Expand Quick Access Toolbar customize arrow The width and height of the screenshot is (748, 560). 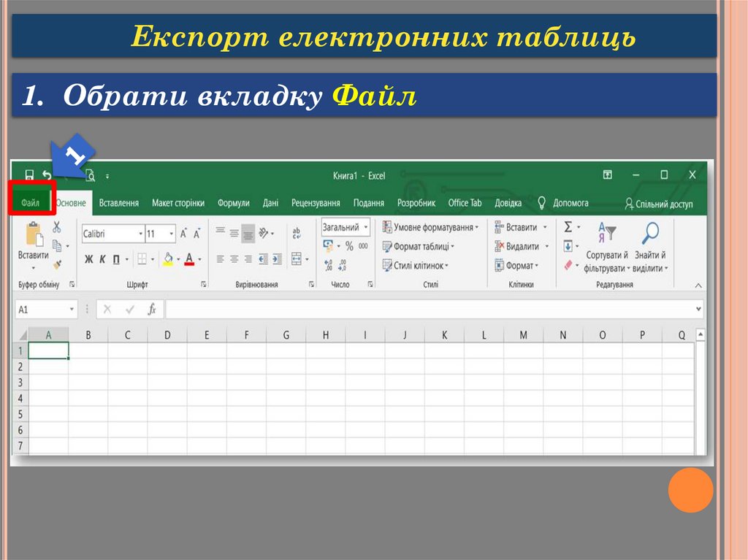tap(107, 176)
